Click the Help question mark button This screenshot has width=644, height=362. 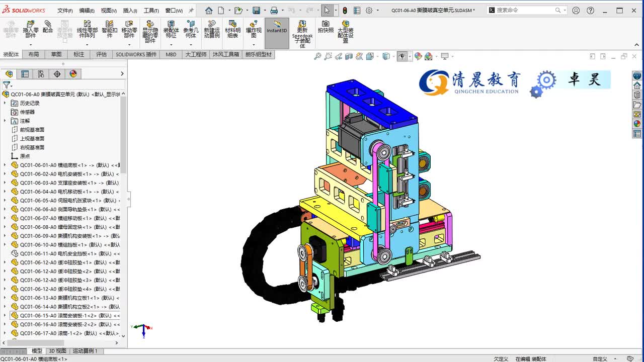[591, 10]
